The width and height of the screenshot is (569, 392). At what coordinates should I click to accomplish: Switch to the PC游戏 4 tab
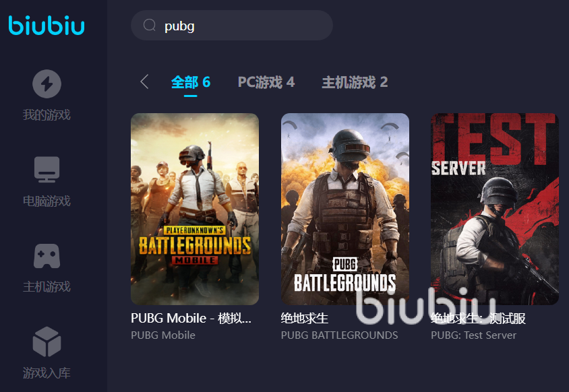[x=266, y=82]
